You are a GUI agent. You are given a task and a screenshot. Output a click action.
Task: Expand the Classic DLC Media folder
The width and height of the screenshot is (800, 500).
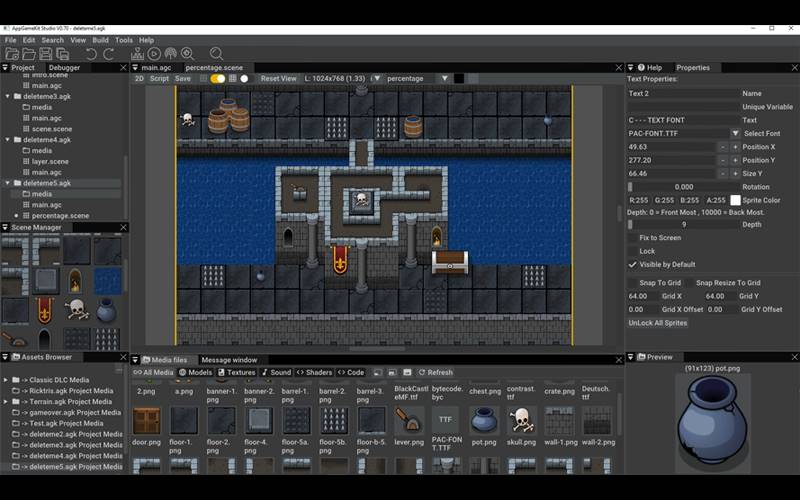(x=6, y=380)
